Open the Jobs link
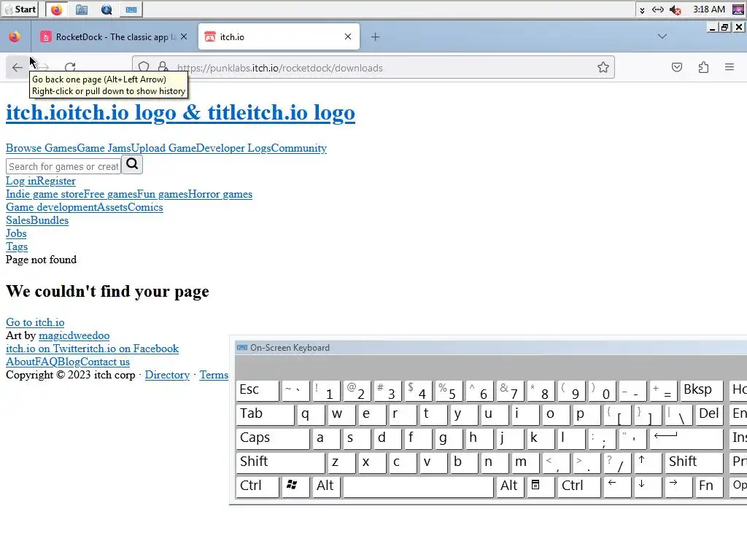The width and height of the screenshot is (747, 560). 16,233
